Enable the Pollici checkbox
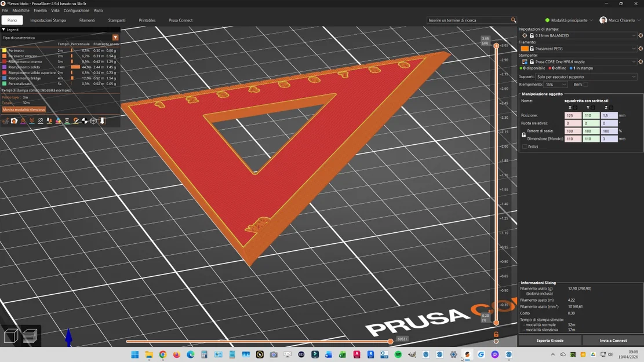This screenshot has width=644, height=362. [x=525, y=147]
